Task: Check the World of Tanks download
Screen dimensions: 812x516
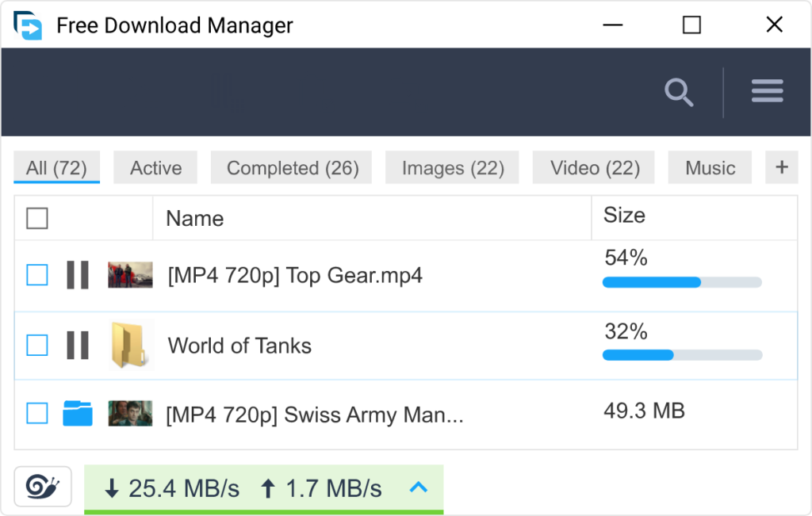Action: [x=36, y=345]
